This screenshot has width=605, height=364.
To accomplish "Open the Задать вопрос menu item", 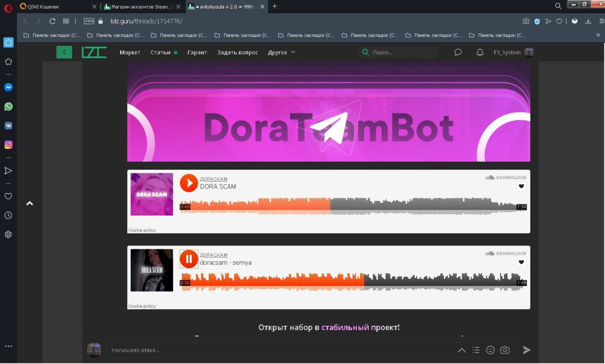I will click(238, 52).
